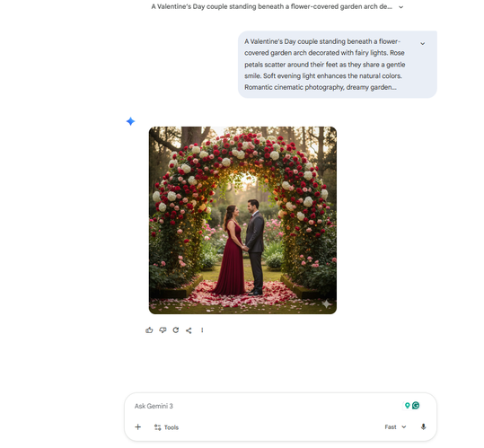Open the Fast model selector dropdown

[x=395, y=427]
